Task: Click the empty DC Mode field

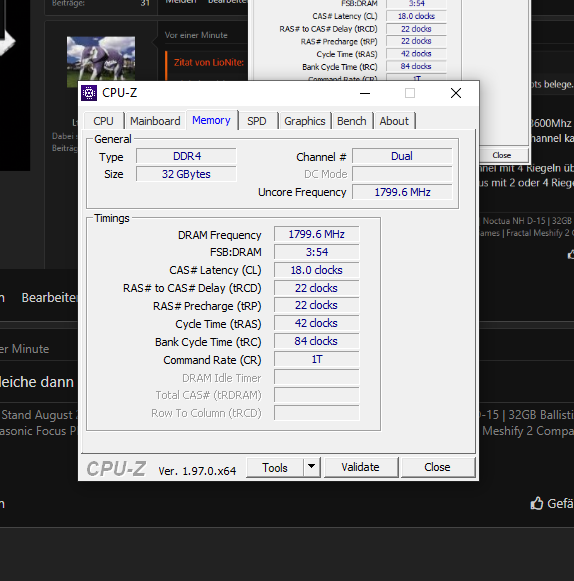Action: 402,174
